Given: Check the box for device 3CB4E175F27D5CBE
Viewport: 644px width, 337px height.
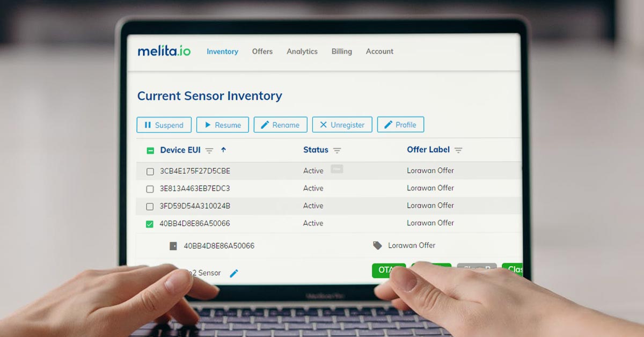Looking at the screenshot, I should (x=150, y=172).
